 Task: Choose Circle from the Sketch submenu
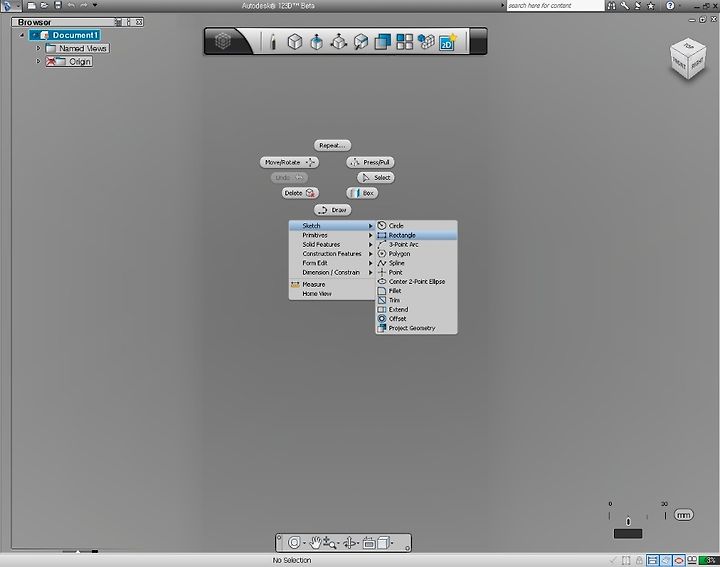point(416,225)
